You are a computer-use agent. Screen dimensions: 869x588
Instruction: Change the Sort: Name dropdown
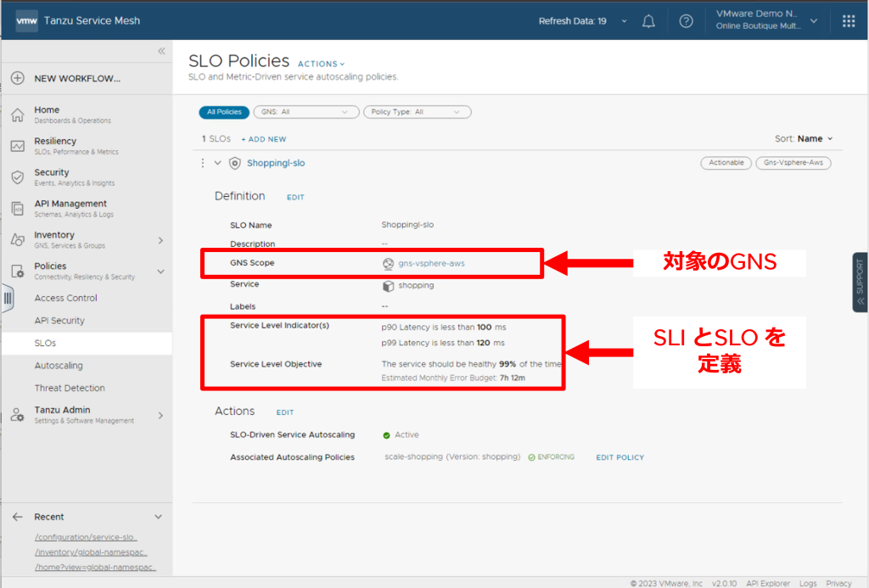pos(804,138)
